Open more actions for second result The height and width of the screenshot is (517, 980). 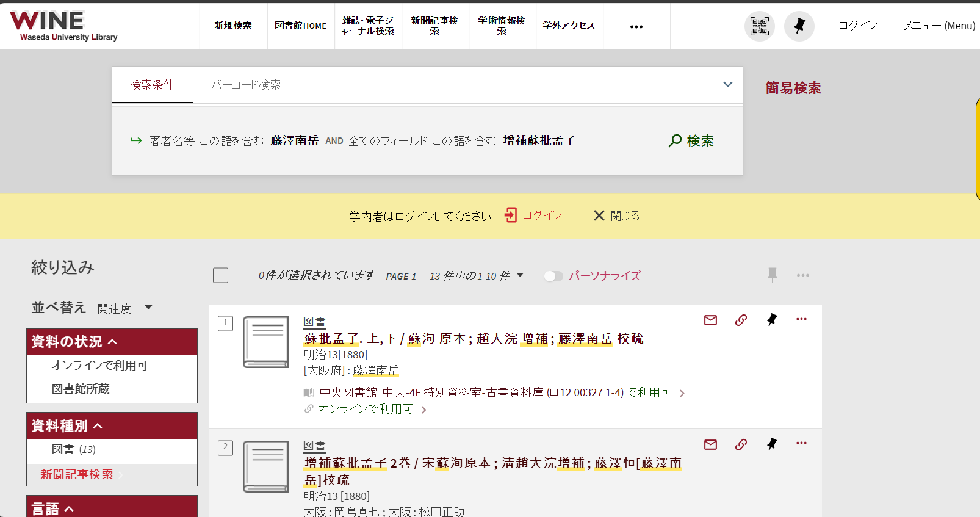coord(801,443)
